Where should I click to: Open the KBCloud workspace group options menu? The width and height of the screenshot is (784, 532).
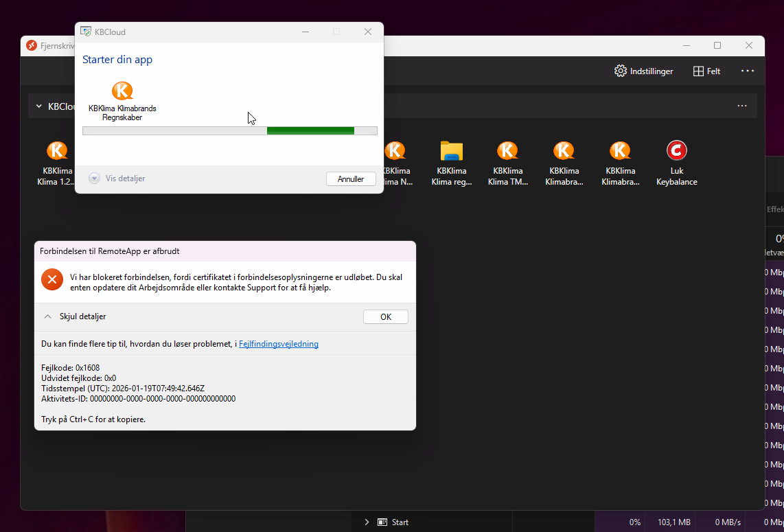741,106
